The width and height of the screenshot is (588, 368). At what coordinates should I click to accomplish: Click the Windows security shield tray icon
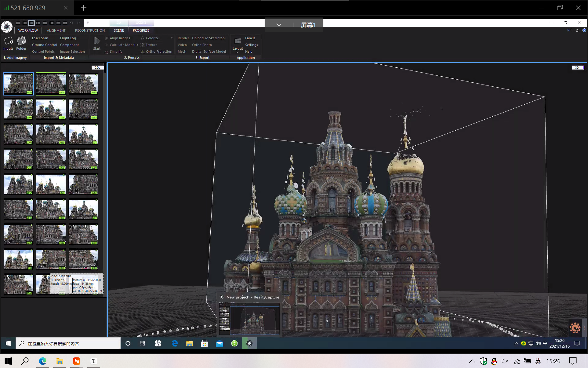click(x=483, y=361)
